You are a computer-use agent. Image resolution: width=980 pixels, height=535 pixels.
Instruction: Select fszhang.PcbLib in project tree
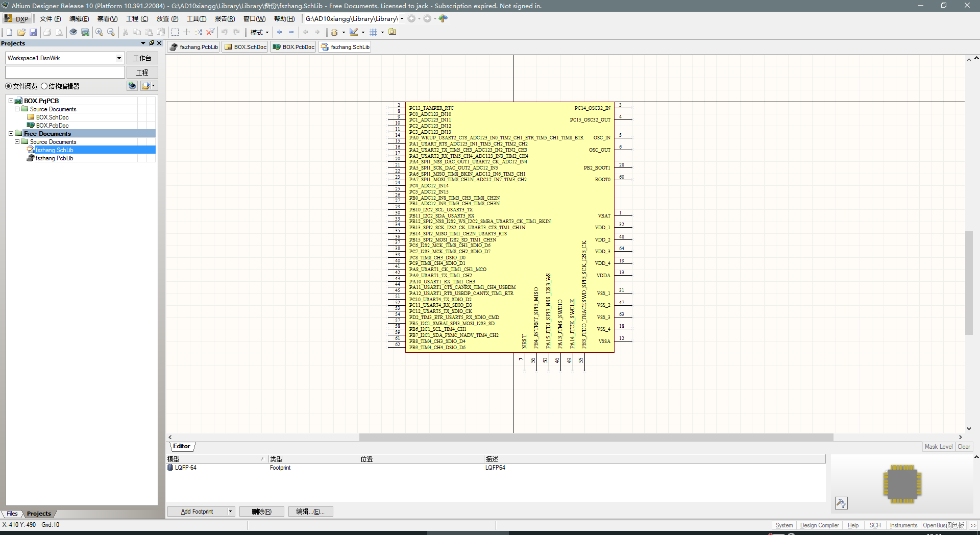[54, 158]
